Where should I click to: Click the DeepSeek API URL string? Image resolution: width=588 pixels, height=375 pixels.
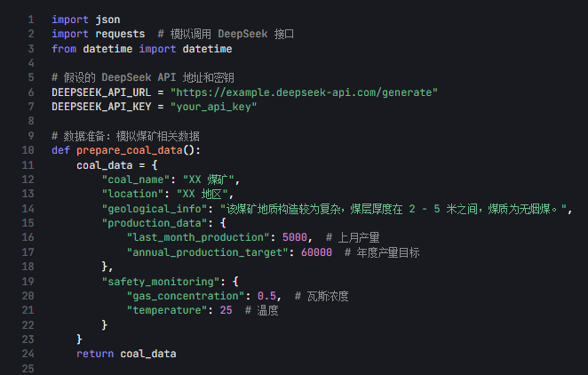click(x=304, y=92)
